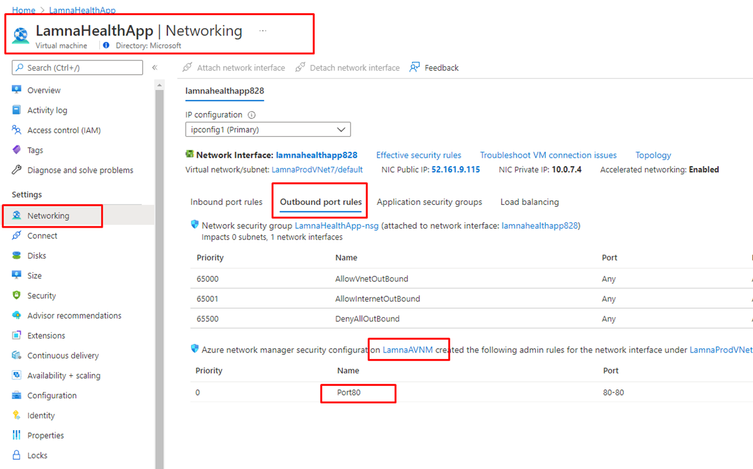Click the Security shield icon
This screenshot has width=753, height=469.
coord(16,295)
